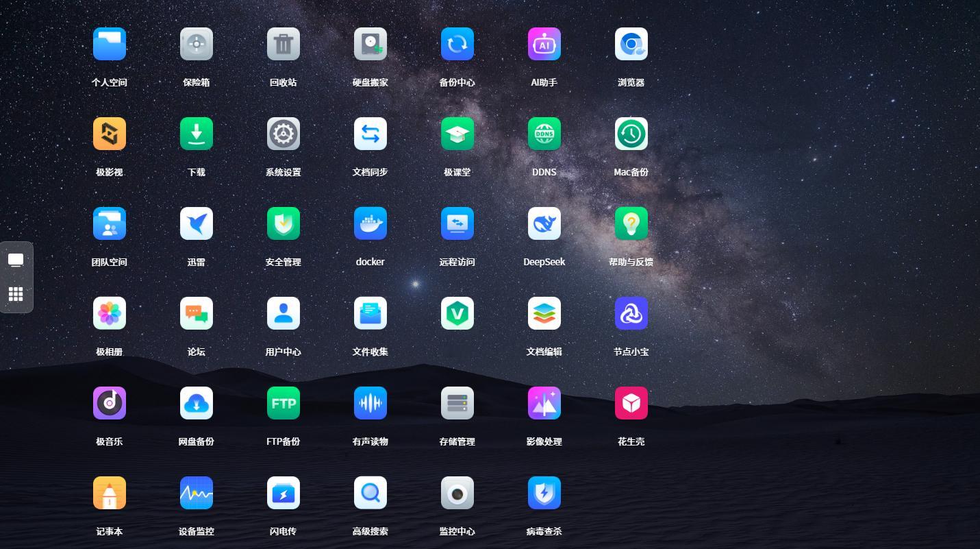Launch the Mac备份 clock icon

point(631,134)
